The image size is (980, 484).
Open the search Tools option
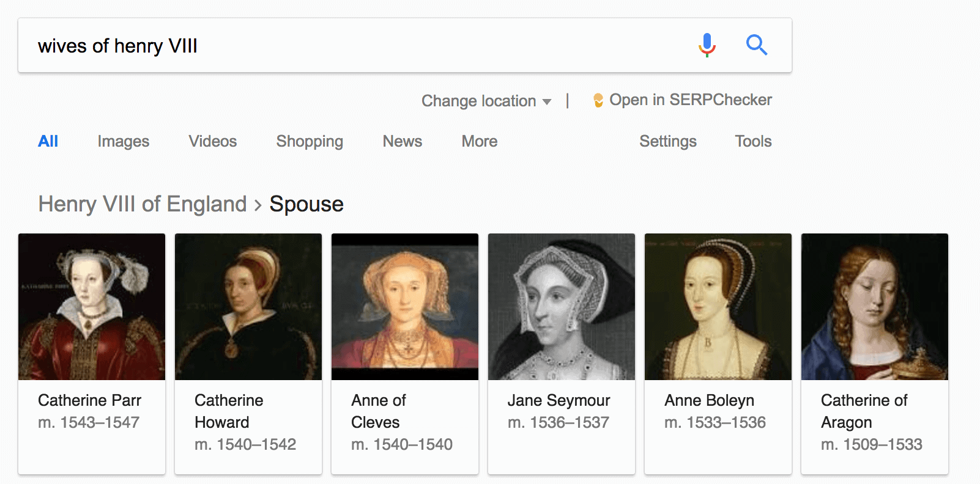[754, 141]
